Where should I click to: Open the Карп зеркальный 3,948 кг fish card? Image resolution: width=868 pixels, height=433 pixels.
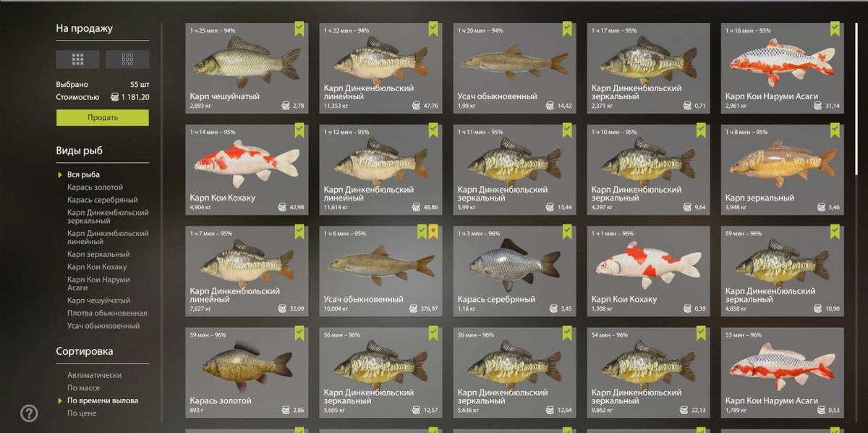click(783, 169)
